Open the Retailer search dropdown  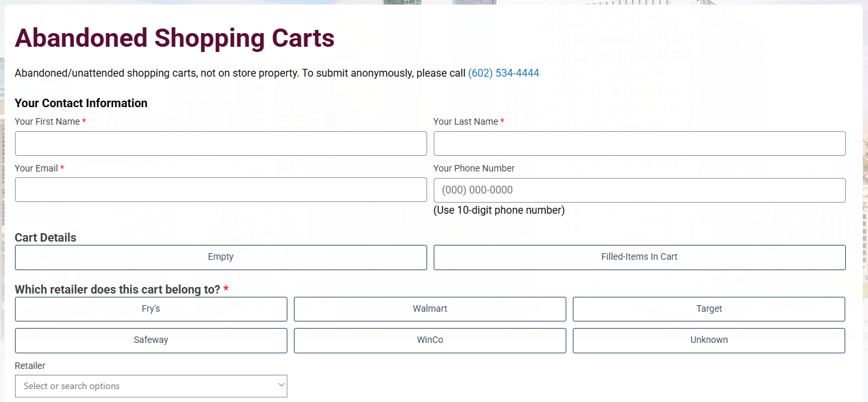pos(143,386)
